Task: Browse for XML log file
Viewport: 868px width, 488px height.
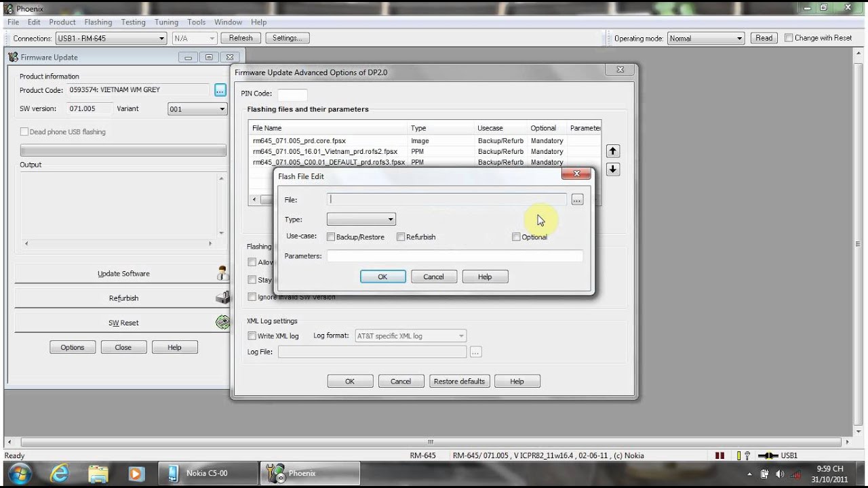Action: click(x=475, y=352)
